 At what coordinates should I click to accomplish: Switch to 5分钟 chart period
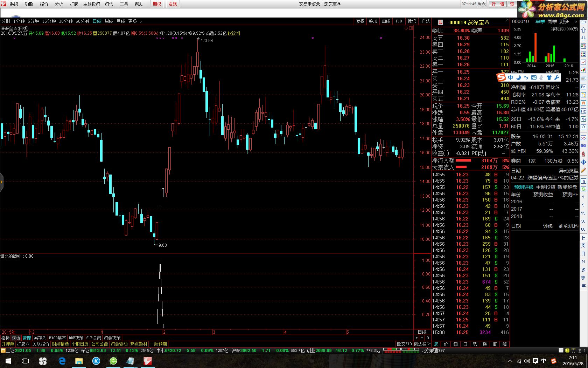pos(33,21)
